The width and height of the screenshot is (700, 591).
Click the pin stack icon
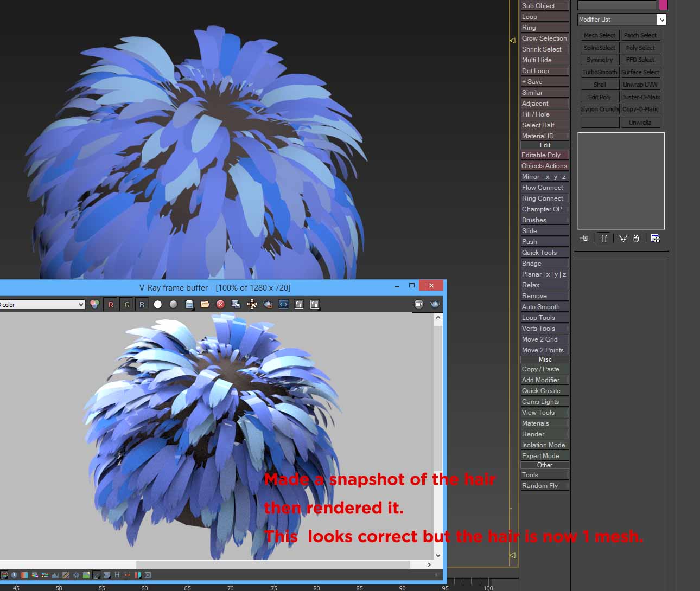(x=584, y=239)
